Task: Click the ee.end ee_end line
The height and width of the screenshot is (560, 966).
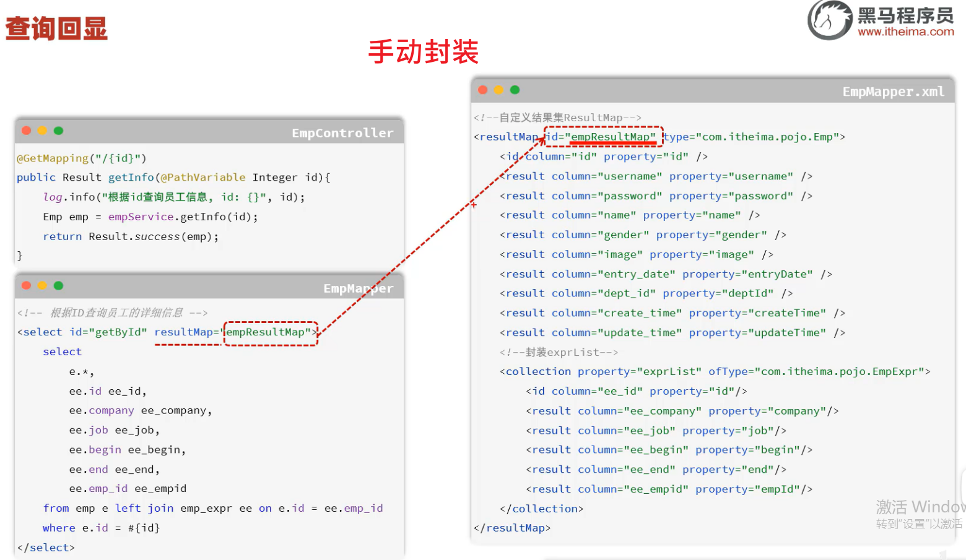Action: coord(115,469)
